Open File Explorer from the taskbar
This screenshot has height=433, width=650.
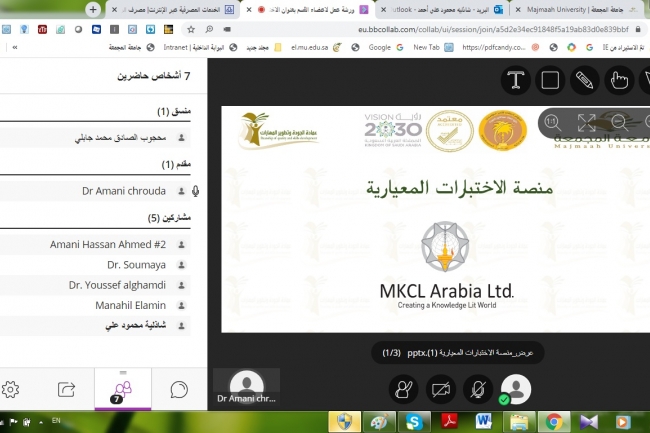pyautogui.click(x=518, y=422)
